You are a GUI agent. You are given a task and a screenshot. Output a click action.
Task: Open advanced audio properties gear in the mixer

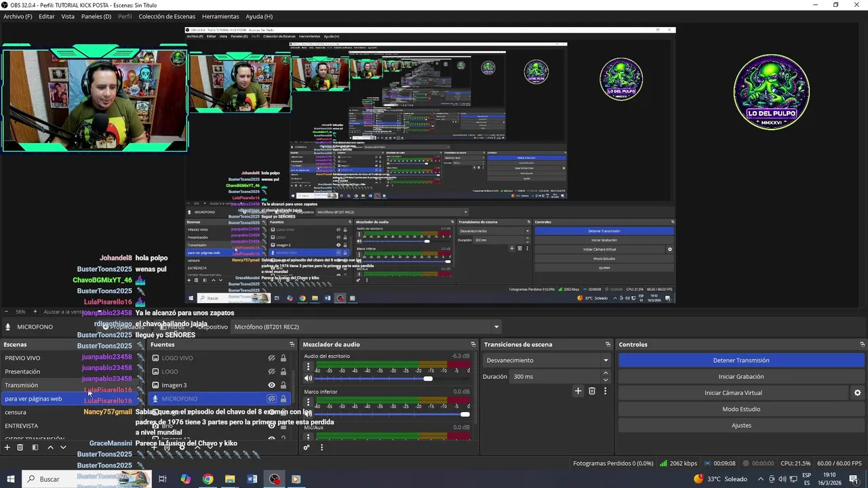(x=307, y=447)
